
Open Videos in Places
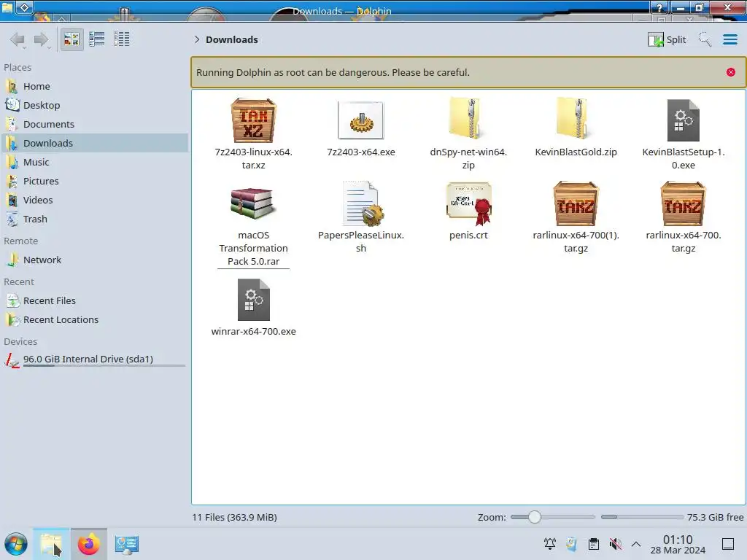[x=94, y=201]
